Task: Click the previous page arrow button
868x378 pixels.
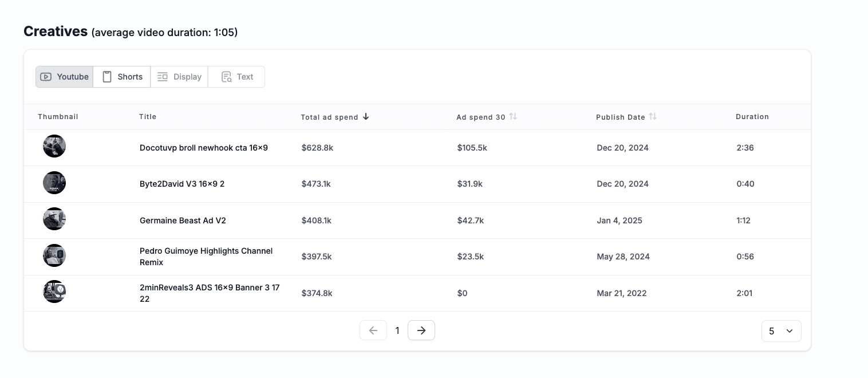Action: (373, 330)
